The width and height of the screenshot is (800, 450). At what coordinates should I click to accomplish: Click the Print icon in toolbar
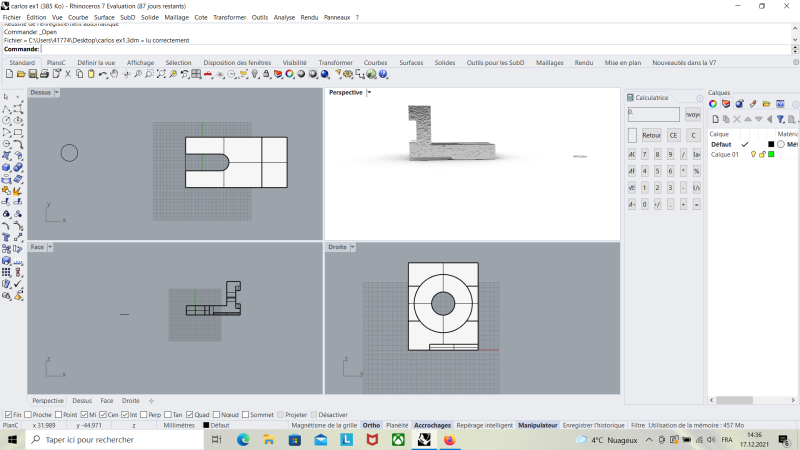click(45, 74)
